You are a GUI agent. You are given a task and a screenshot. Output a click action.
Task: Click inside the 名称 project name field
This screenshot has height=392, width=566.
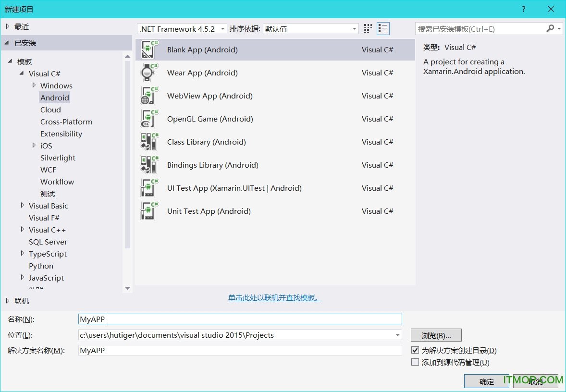(192, 318)
